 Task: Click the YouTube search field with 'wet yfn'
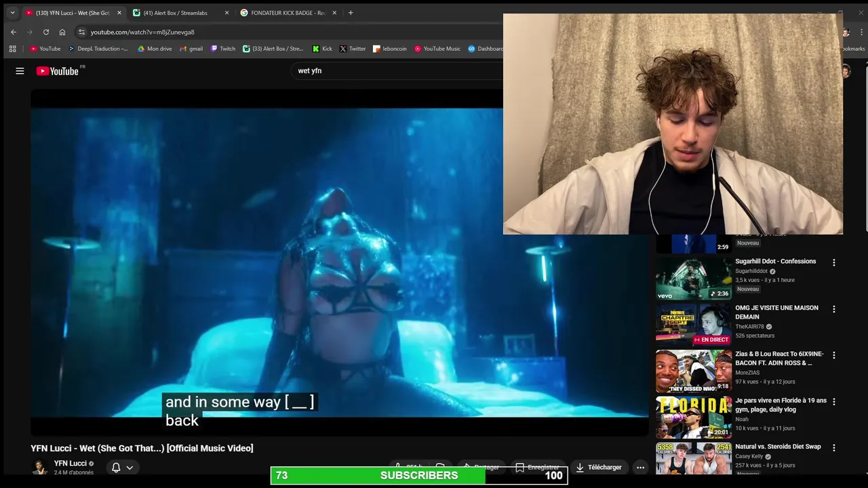pos(397,70)
